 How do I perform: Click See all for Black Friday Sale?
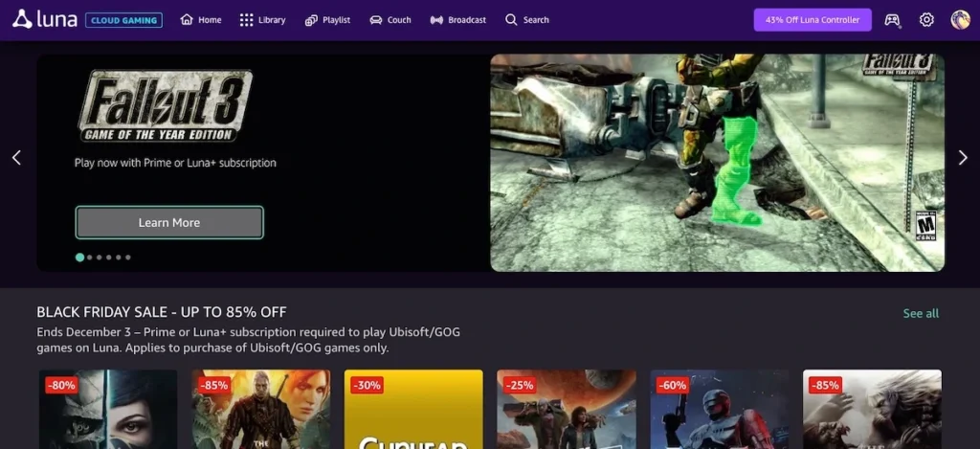921,313
